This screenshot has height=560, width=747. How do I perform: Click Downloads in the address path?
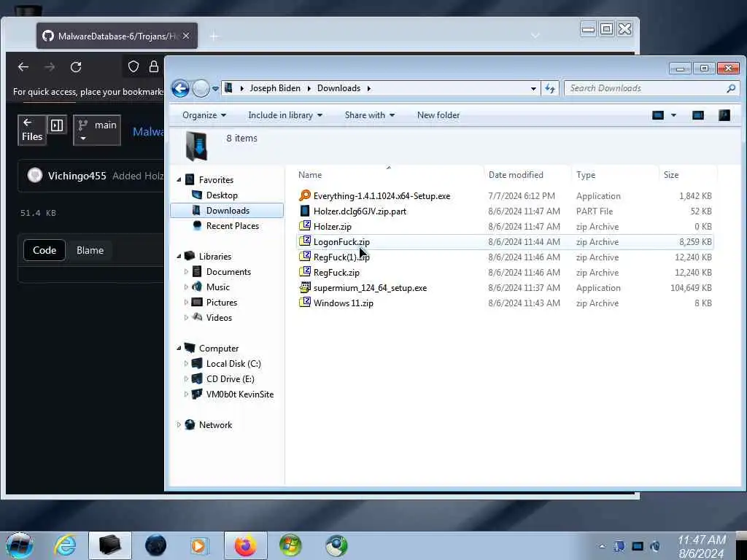[x=338, y=88]
